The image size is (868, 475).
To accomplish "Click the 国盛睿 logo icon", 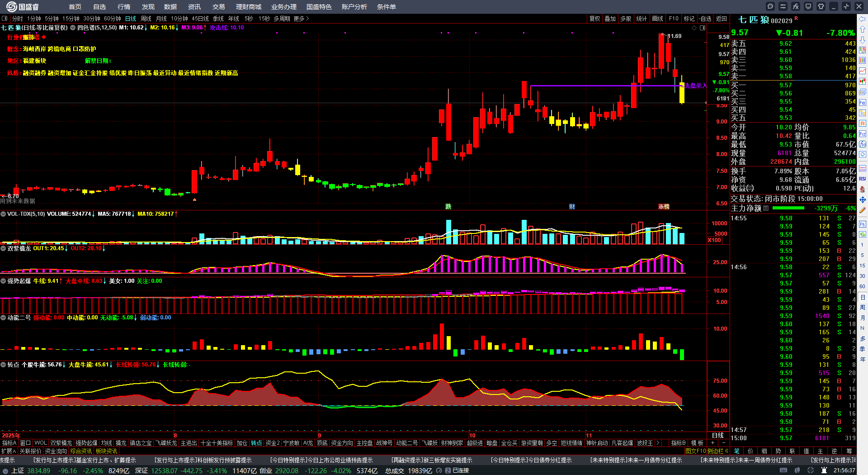I will tap(11, 6).
